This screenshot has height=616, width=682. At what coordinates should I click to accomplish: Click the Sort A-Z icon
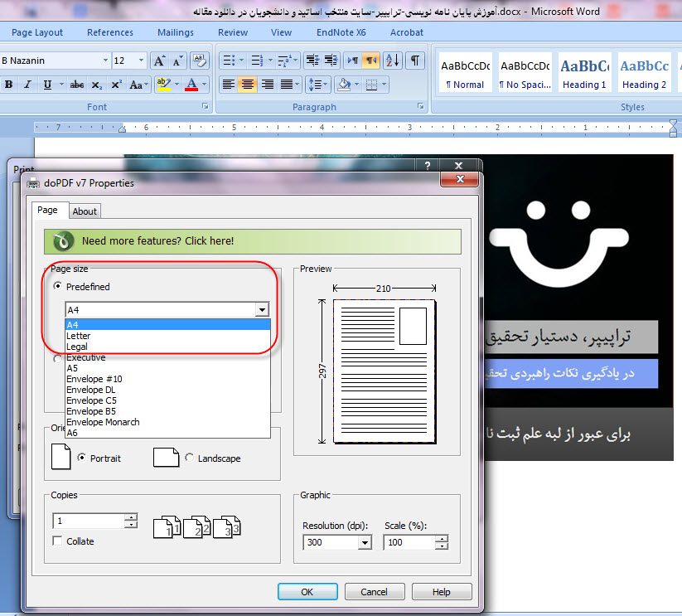(393, 61)
